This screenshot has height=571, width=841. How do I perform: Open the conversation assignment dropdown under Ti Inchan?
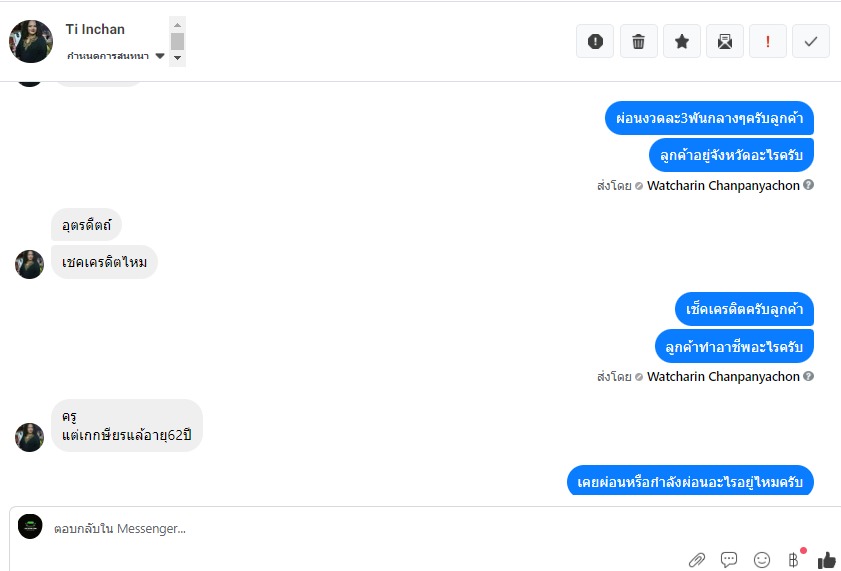[115, 56]
